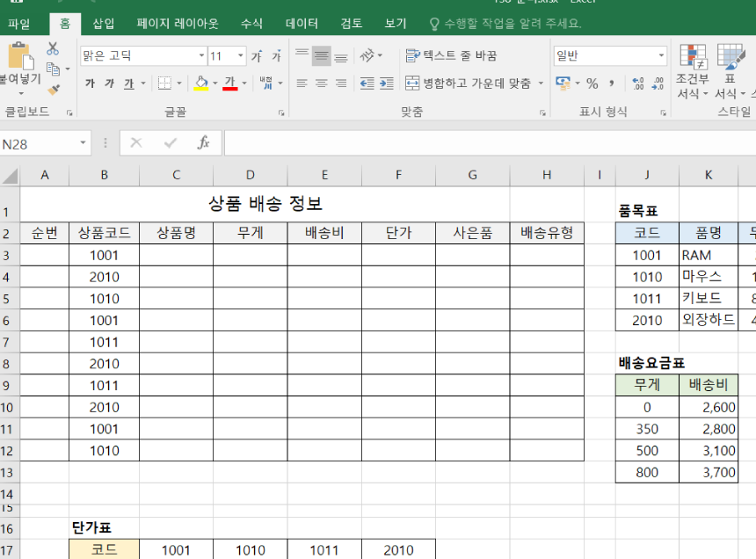Image resolution: width=756 pixels, height=559 pixels.
Task: Increase font size with larger 가 icon
Action: click(257, 56)
